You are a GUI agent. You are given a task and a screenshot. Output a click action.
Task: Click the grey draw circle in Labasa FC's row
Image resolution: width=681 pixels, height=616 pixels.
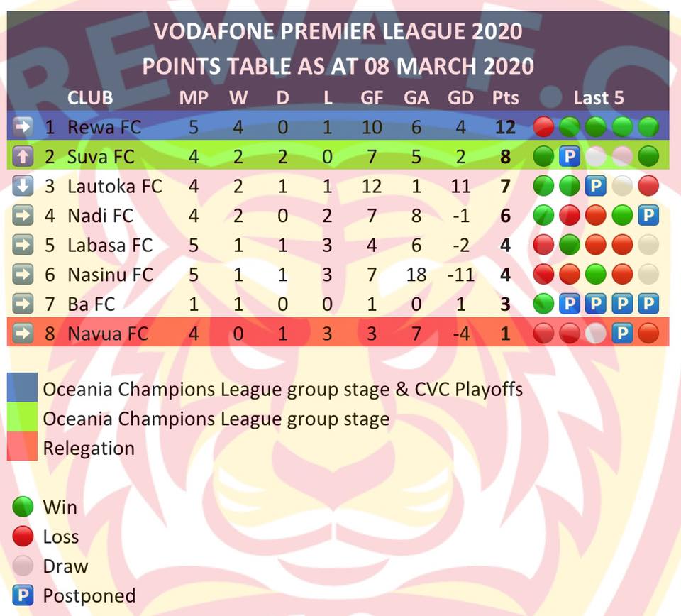point(648,245)
